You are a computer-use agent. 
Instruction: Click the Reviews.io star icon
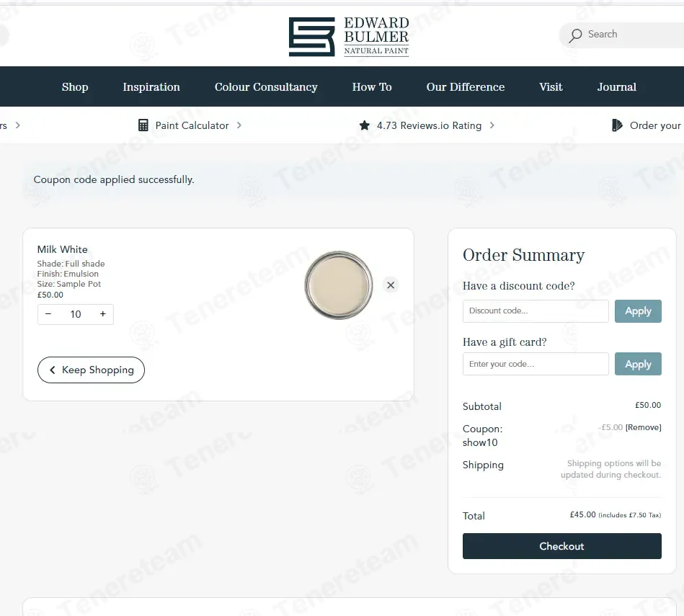pos(364,125)
